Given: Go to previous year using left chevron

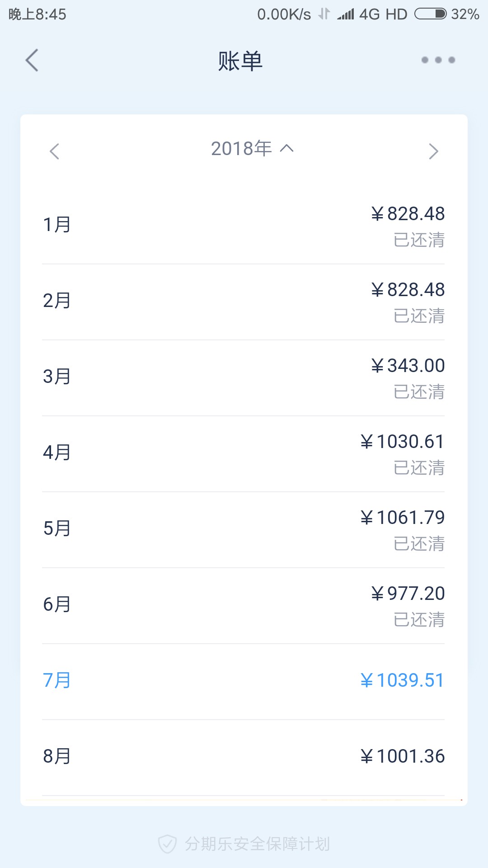Looking at the screenshot, I should coord(54,151).
